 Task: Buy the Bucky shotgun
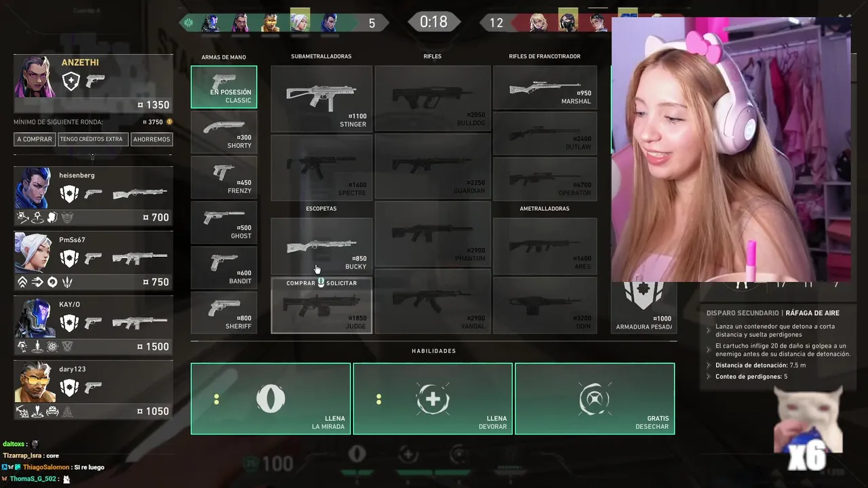(x=321, y=246)
